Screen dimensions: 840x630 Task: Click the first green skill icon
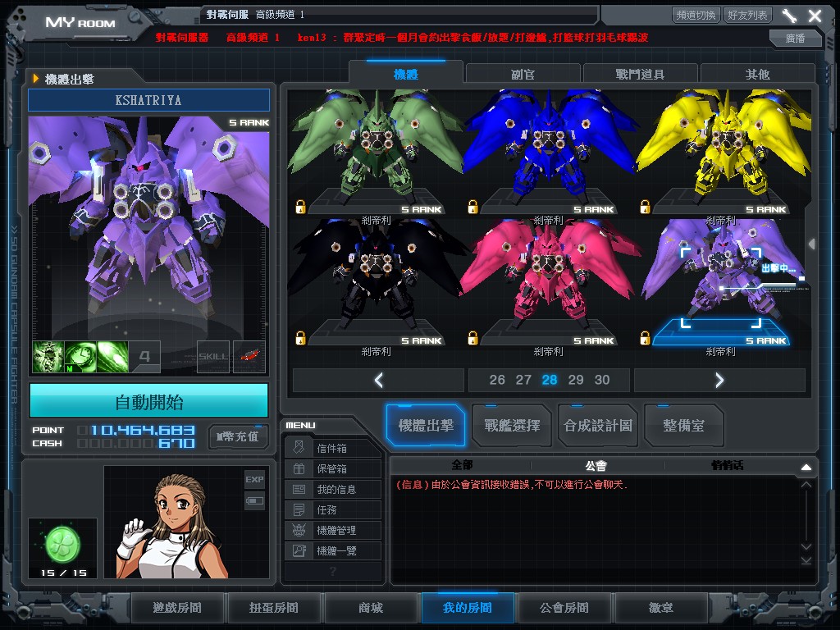(48, 356)
